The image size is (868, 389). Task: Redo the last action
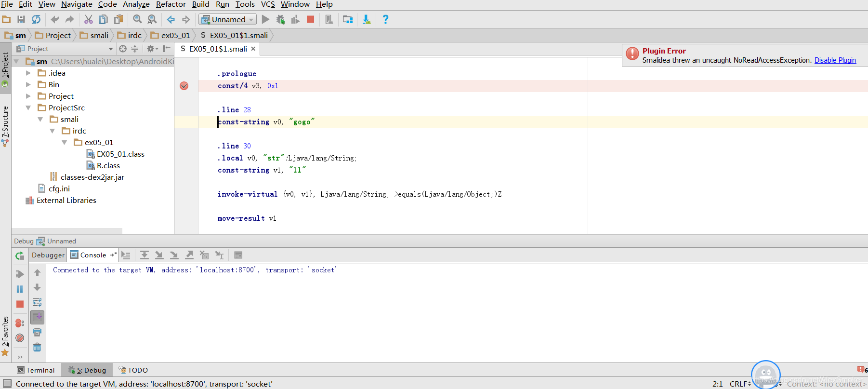click(x=70, y=19)
